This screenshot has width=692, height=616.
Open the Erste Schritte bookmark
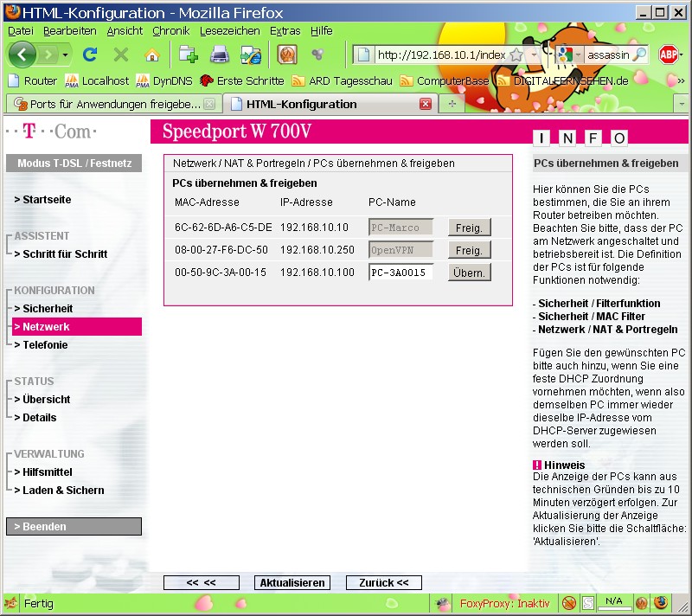pyautogui.click(x=242, y=80)
